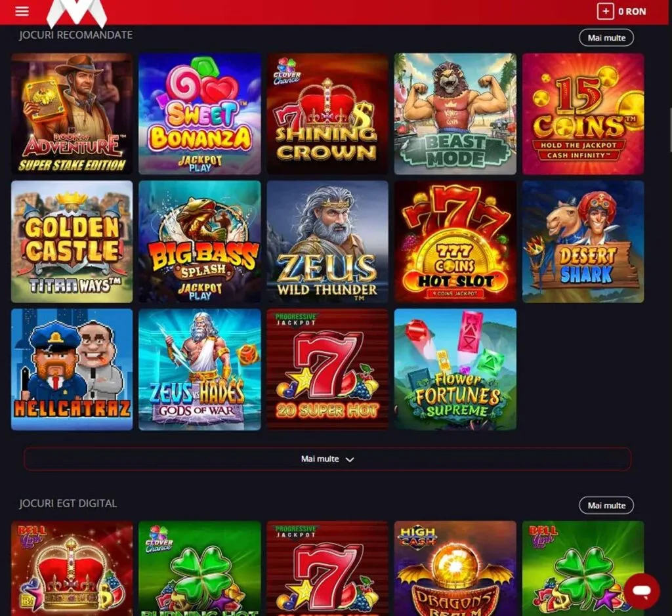Open the 15 Coins Hold the Jackpot game

[x=583, y=114]
